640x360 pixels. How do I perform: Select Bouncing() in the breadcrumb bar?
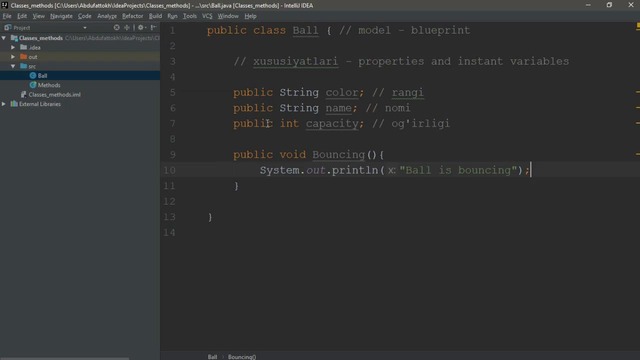tap(242, 357)
